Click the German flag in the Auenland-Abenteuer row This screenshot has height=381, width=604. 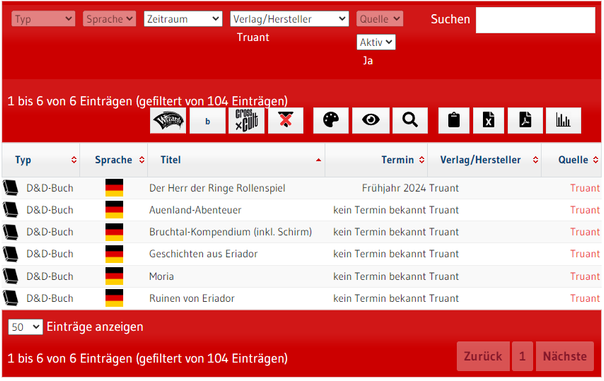[114, 210]
